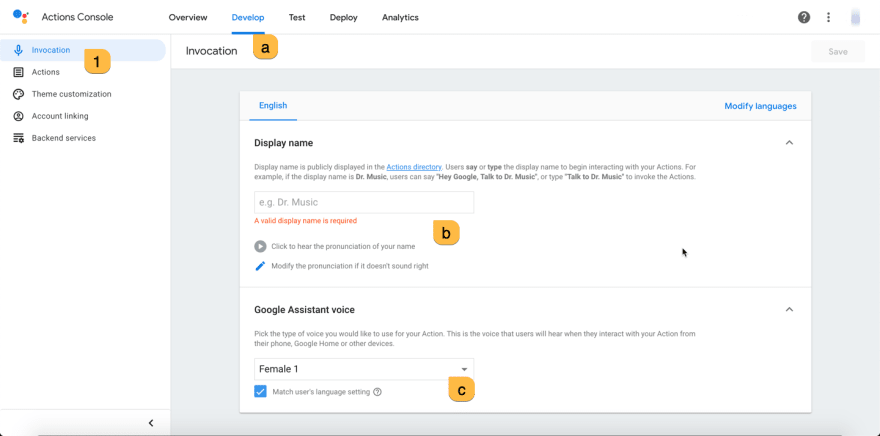Click the Backend services gear-list icon
The image size is (880, 436).
point(19,138)
